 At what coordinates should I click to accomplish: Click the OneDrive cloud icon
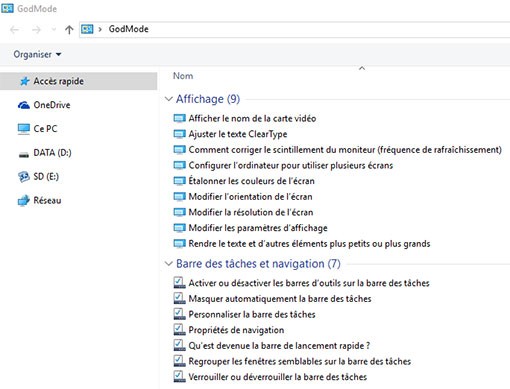pos(24,105)
